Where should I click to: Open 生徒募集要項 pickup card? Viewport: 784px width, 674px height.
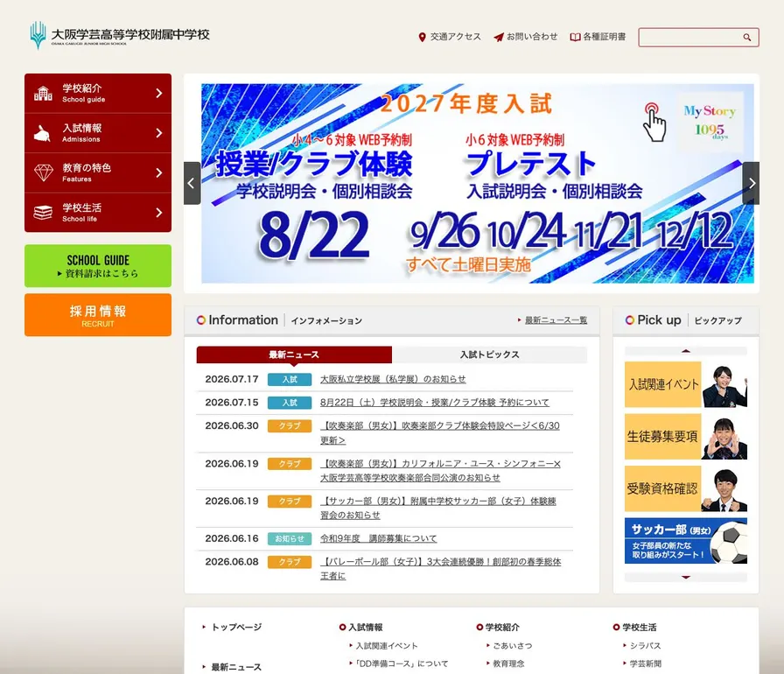point(685,436)
